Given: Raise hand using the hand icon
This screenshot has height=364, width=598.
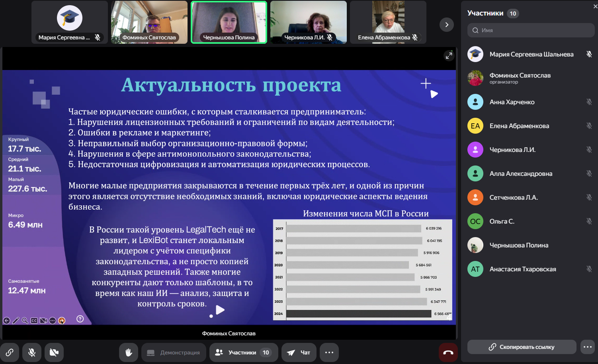Looking at the screenshot, I should click(129, 352).
